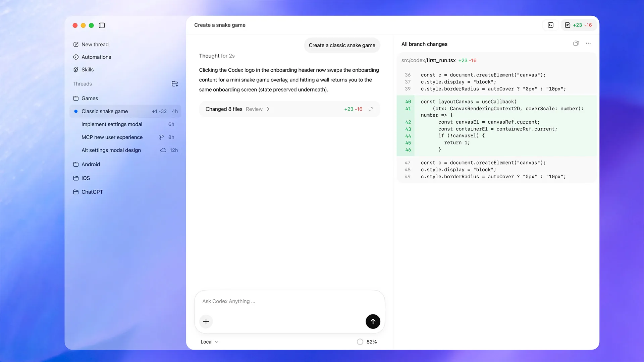Toggle the sidebar visibility control
The image size is (644, 362).
[x=102, y=25]
